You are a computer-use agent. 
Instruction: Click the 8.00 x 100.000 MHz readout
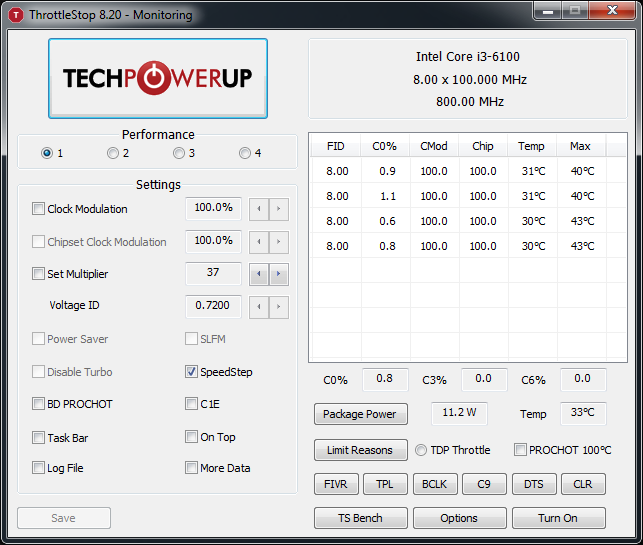tap(470, 79)
